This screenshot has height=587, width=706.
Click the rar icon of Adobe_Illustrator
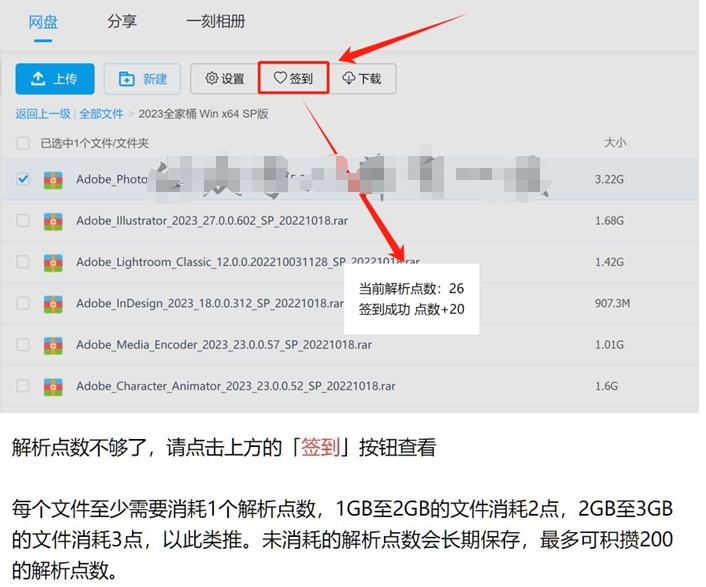pyautogui.click(x=53, y=221)
